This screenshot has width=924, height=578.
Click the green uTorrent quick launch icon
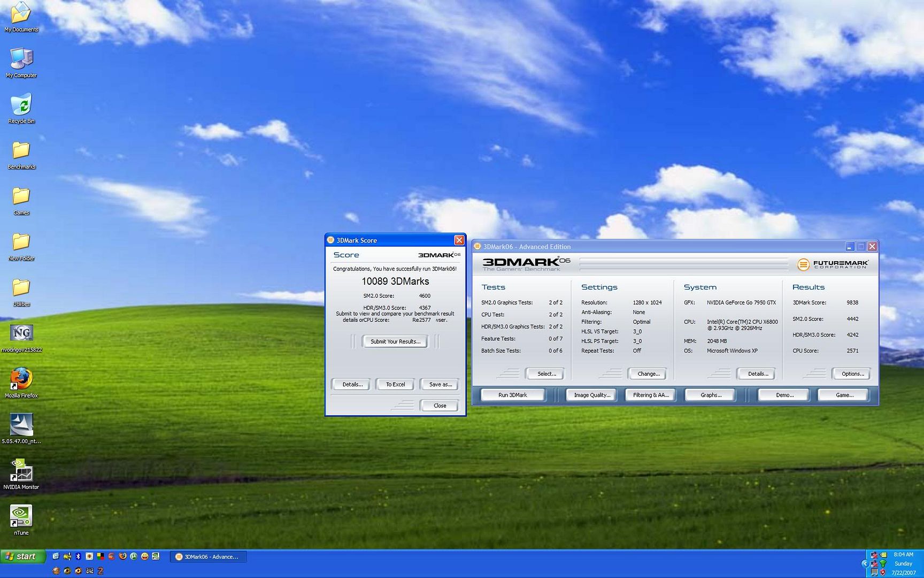pyautogui.click(x=134, y=556)
